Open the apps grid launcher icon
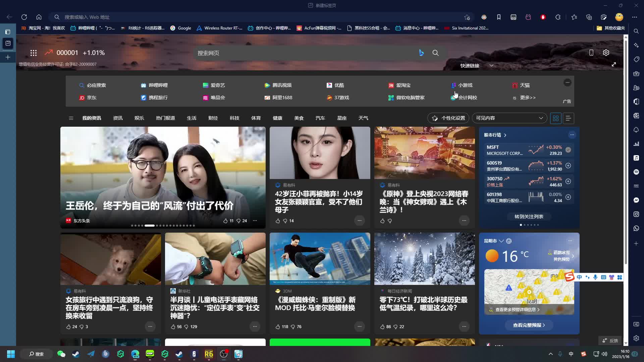The width and height of the screenshot is (644, 362). [x=33, y=53]
